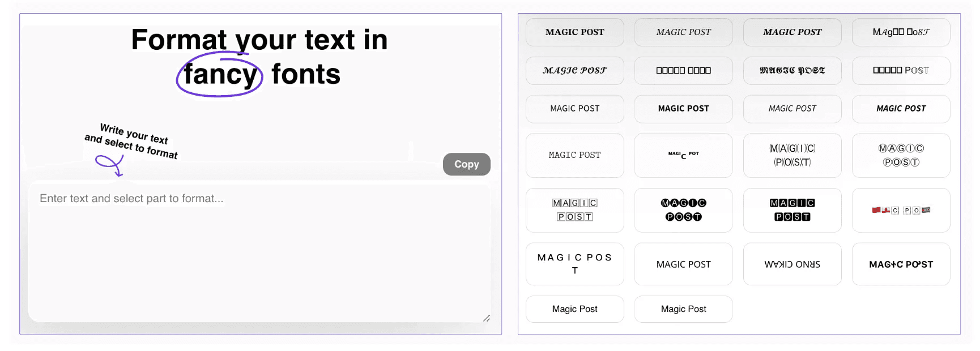Screen dimensions: 980x351
Task: Choose the outlined squared letters MAGIC POST style
Action: (x=574, y=210)
